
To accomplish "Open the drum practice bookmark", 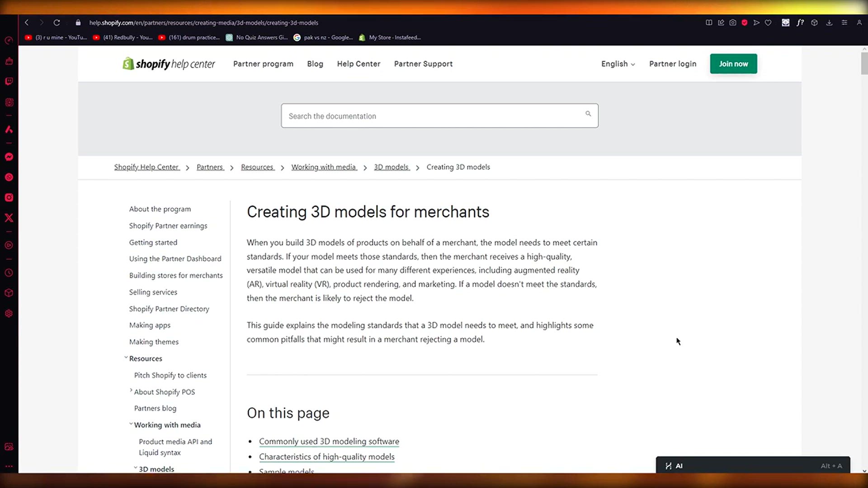I will (x=189, y=38).
